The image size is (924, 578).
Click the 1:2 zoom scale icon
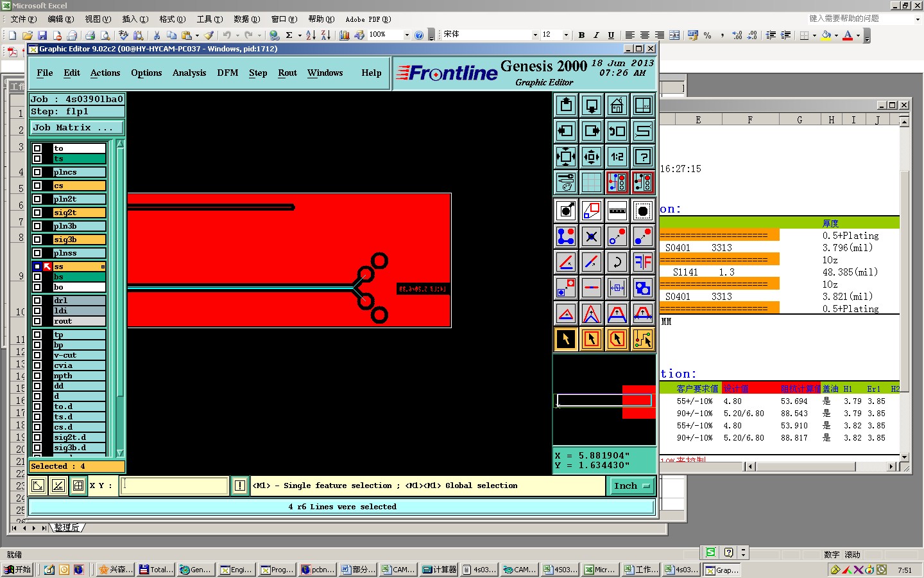[x=617, y=157]
